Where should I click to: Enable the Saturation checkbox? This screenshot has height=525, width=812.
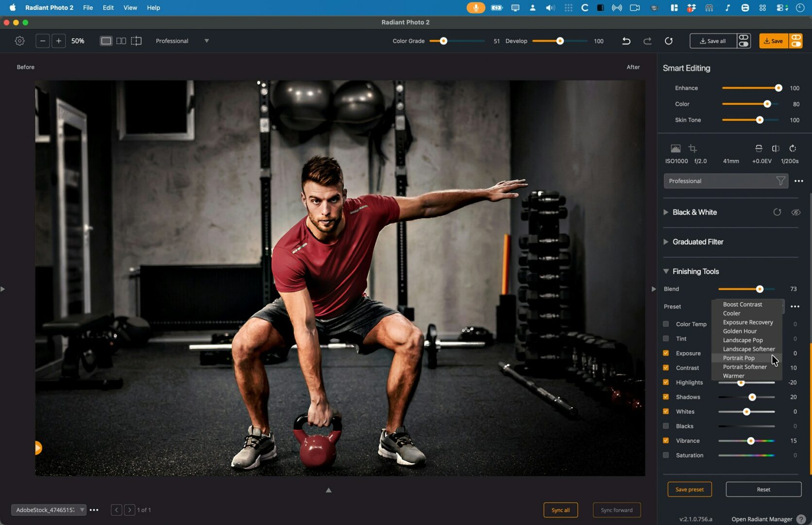click(666, 455)
